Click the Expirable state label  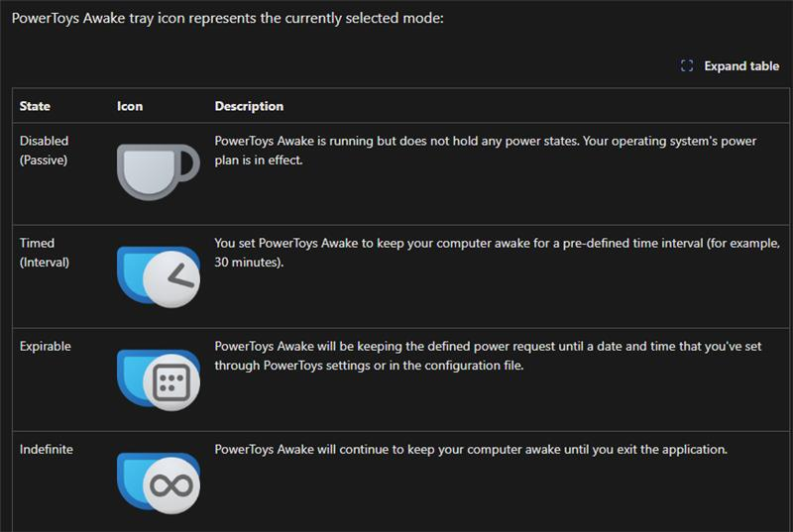(x=46, y=346)
